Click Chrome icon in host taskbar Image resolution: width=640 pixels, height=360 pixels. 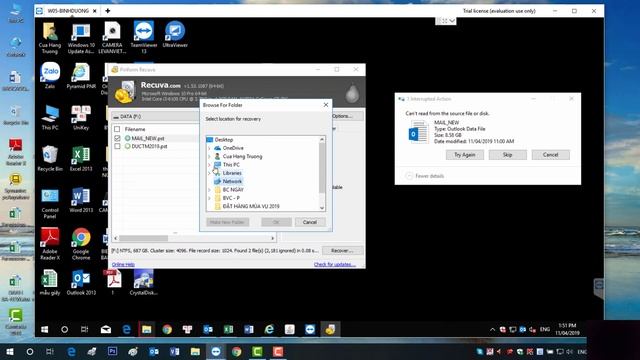tap(236, 351)
